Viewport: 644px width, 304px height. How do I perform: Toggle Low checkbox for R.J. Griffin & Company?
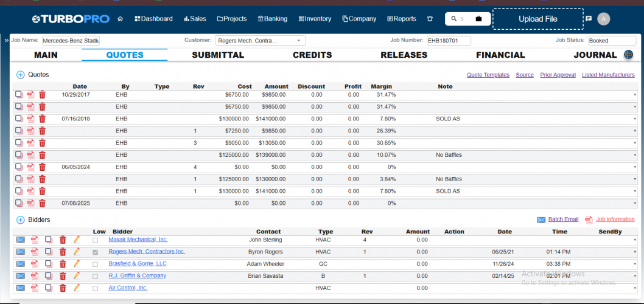[x=96, y=276]
